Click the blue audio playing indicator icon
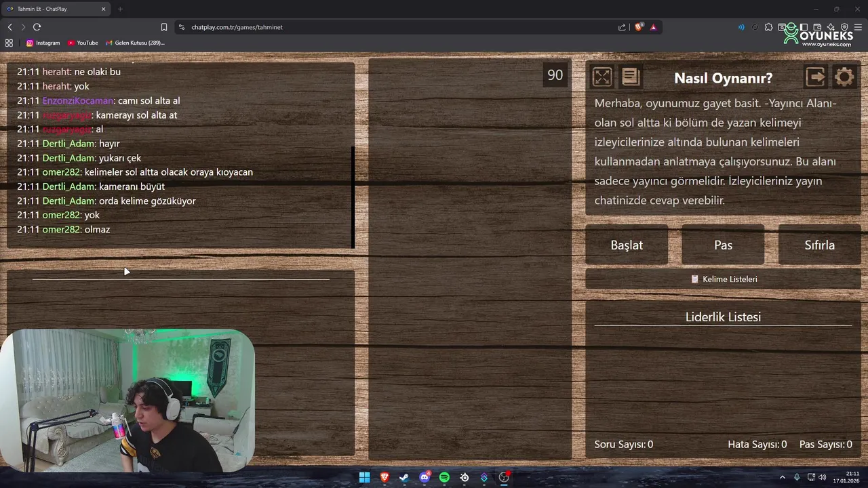This screenshot has height=488, width=868. tap(741, 27)
